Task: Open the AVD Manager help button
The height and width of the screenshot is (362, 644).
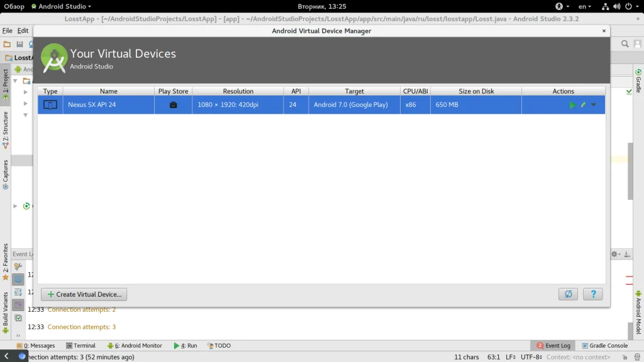Action: [593, 294]
